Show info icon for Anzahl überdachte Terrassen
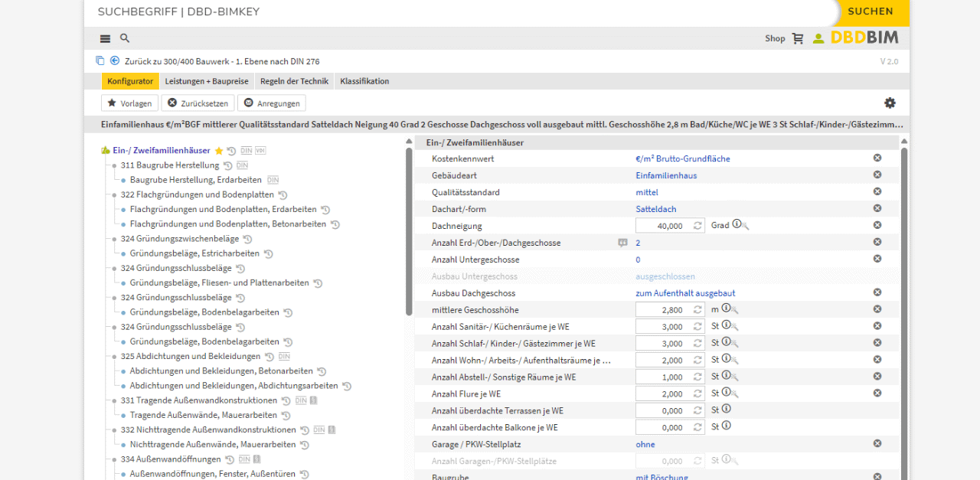980x480 pixels. [x=726, y=410]
